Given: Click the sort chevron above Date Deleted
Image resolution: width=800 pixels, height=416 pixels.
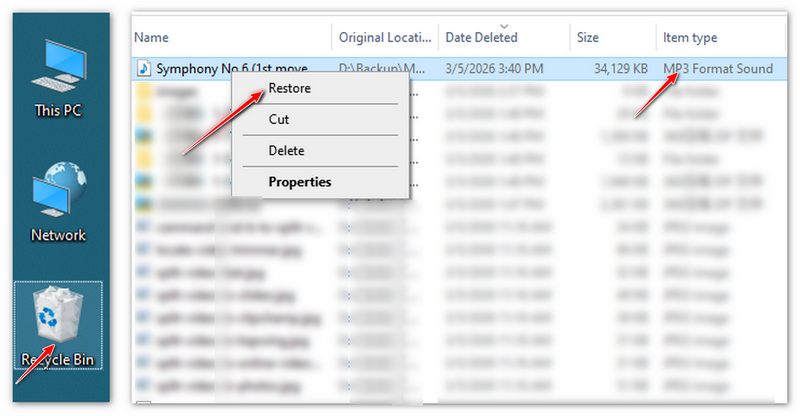Looking at the screenshot, I should click(503, 25).
